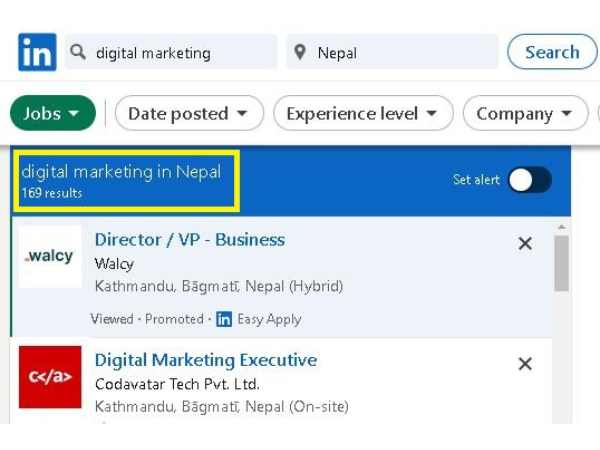Click the Search button
The height and width of the screenshot is (450, 600).
tap(552, 52)
